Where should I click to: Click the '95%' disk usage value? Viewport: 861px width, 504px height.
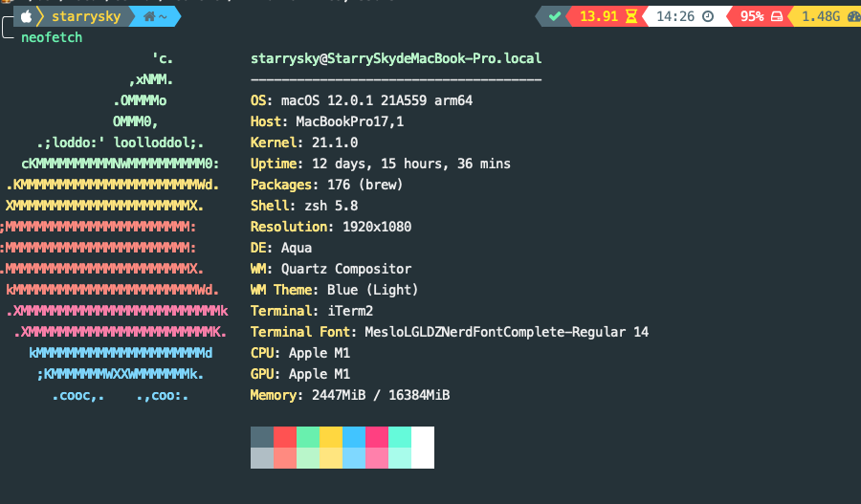752,16
